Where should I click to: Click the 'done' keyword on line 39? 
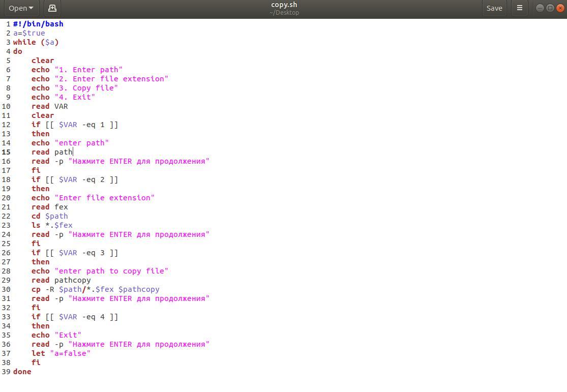pyautogui.click(x=22, y=372)
